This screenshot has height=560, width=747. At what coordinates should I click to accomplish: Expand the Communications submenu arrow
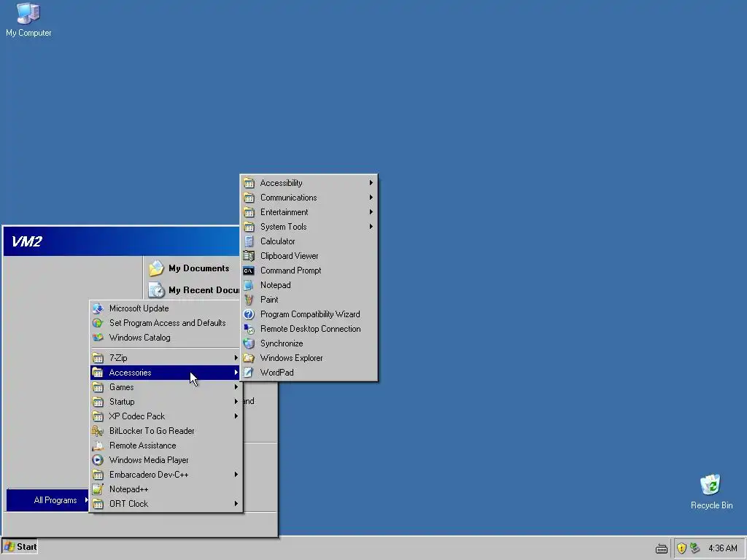(x=371, y=198)
